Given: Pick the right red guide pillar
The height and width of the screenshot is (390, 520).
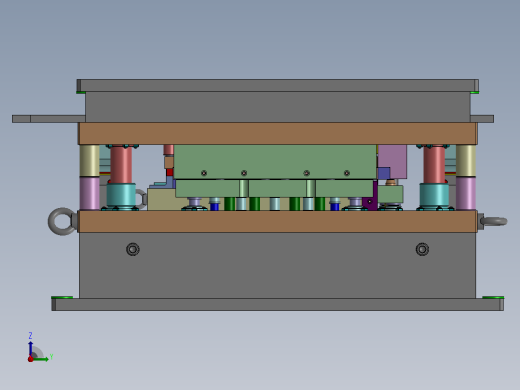Looking at the screenshot, I should pyautogui.click(x=434, y=164).
